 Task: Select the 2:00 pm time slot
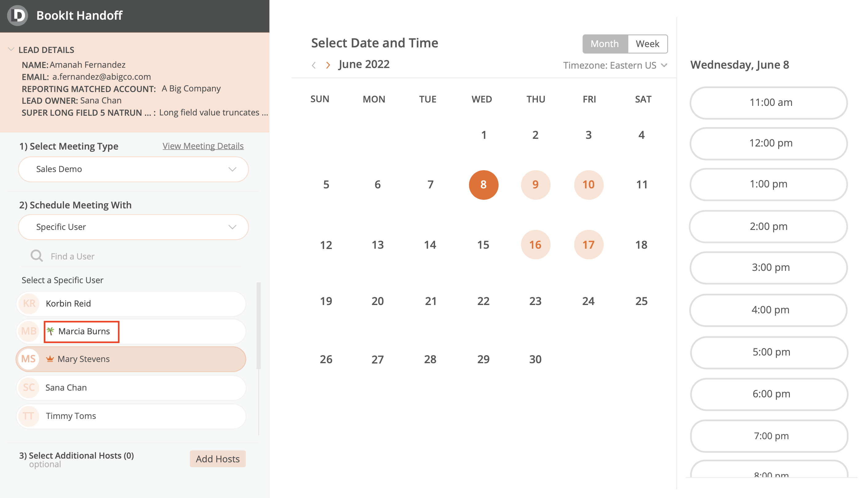(768, 226)
